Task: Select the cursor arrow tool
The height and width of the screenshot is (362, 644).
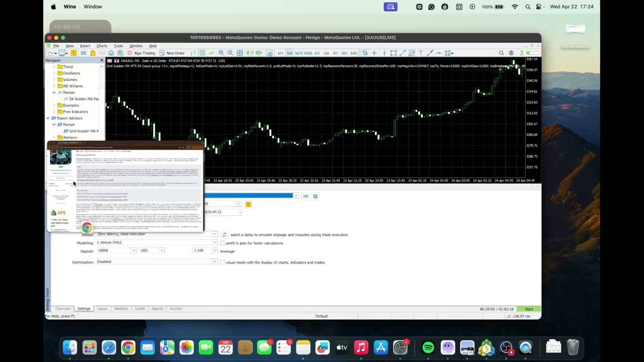Action: point(365,53)
